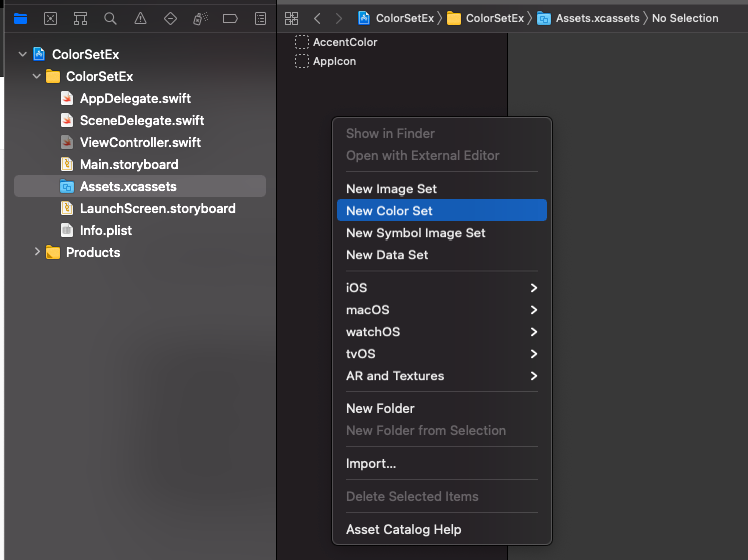Click the related items grid icon
Viewport: 748px width, 560px height.
(291, 19)
